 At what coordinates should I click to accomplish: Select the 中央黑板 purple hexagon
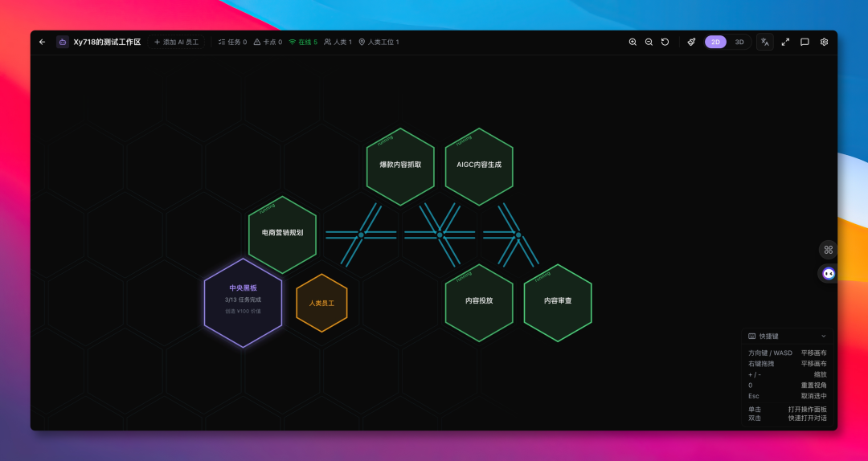(x=243, y=303)
